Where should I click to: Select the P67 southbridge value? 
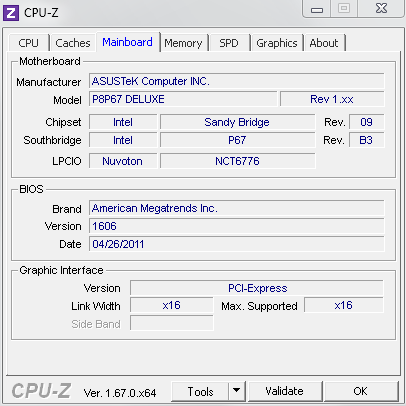(x=237, y=140)
